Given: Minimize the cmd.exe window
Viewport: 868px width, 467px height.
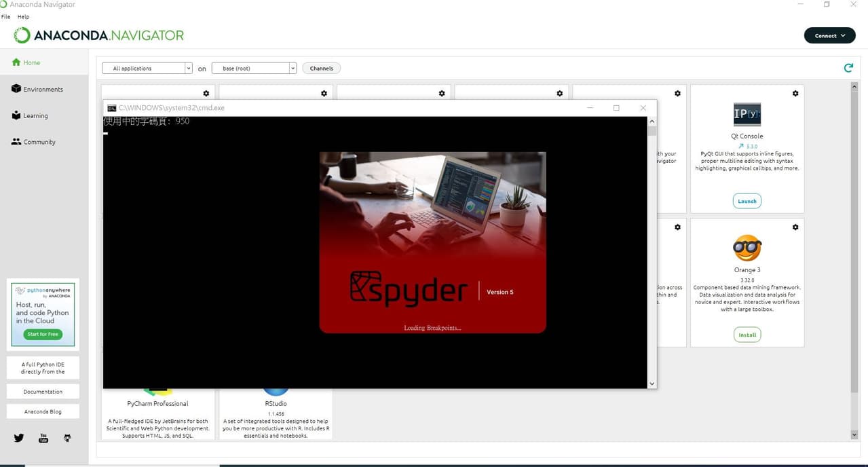Looking at the screenshot, I should pos(590,108).
